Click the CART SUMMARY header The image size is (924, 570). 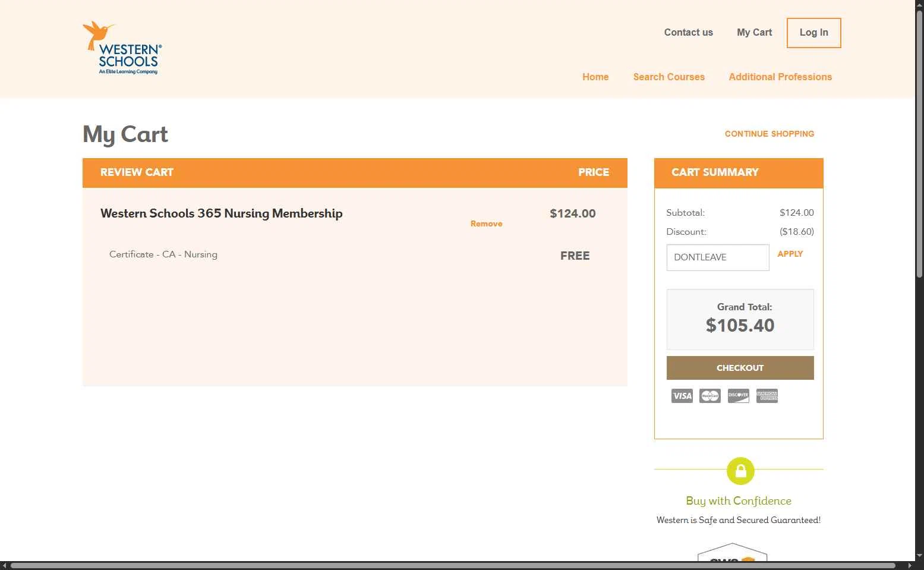coord(715,172)
